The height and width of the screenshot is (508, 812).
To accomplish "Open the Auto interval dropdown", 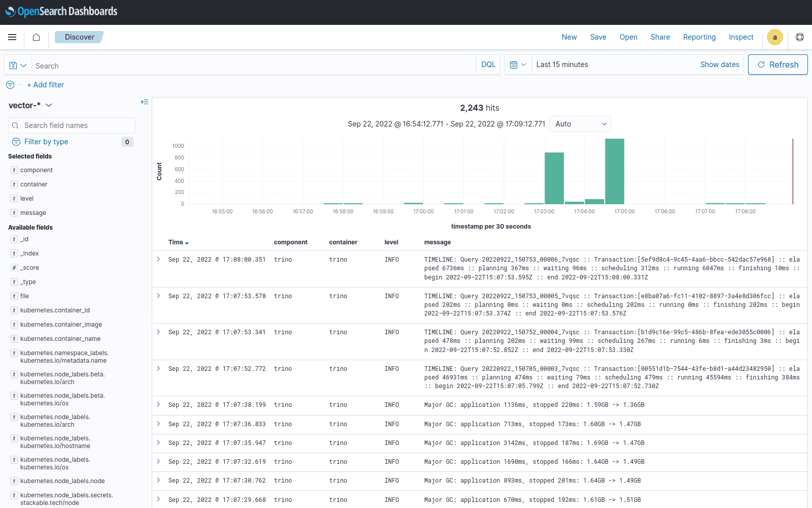I will click(x=580, y=124).
